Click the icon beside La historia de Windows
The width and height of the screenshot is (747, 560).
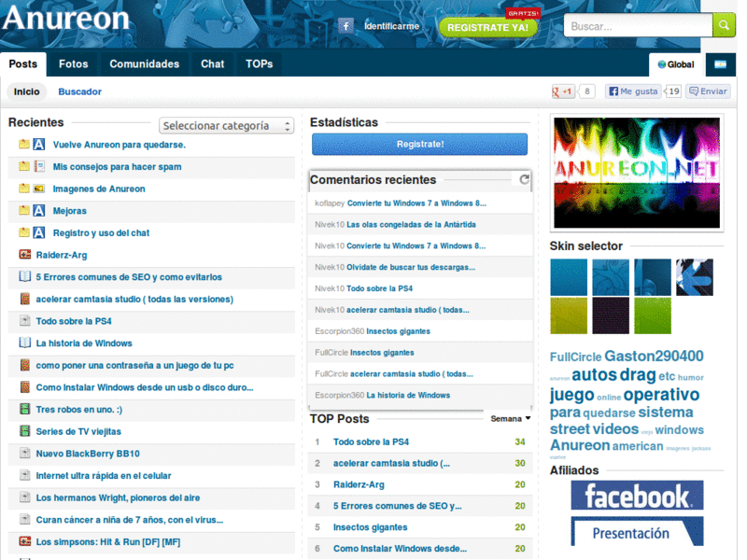25,343
